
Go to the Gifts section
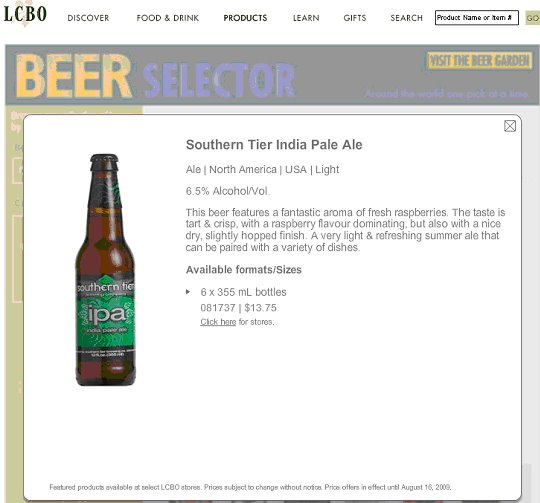tap(355, 18)
